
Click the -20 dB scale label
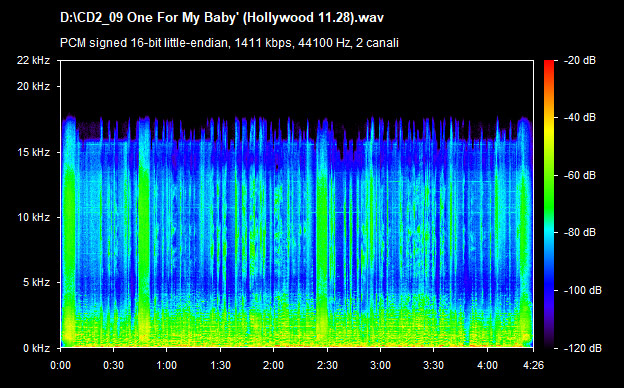(x=580, y=60)
